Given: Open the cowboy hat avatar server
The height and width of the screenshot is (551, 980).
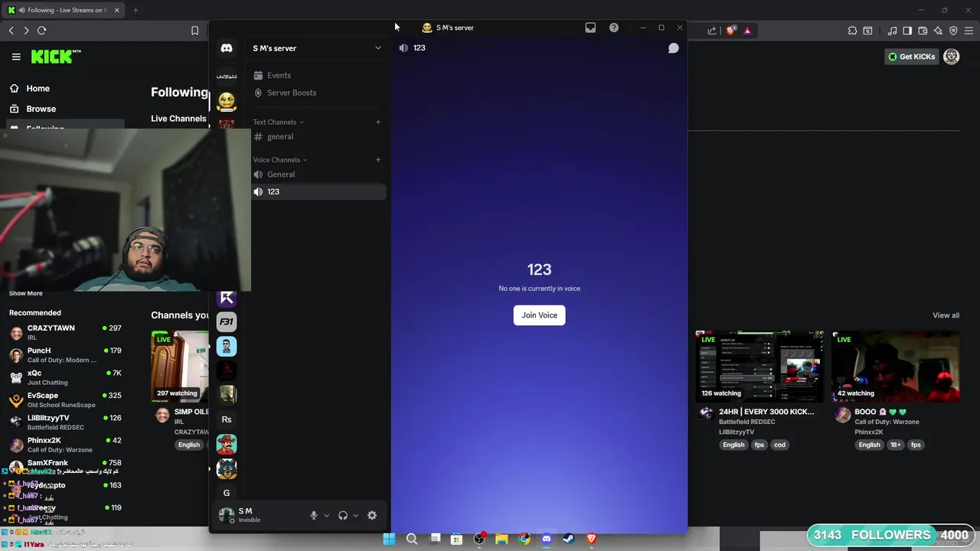Looking at the screenshot, I should [x=226, y=444].
